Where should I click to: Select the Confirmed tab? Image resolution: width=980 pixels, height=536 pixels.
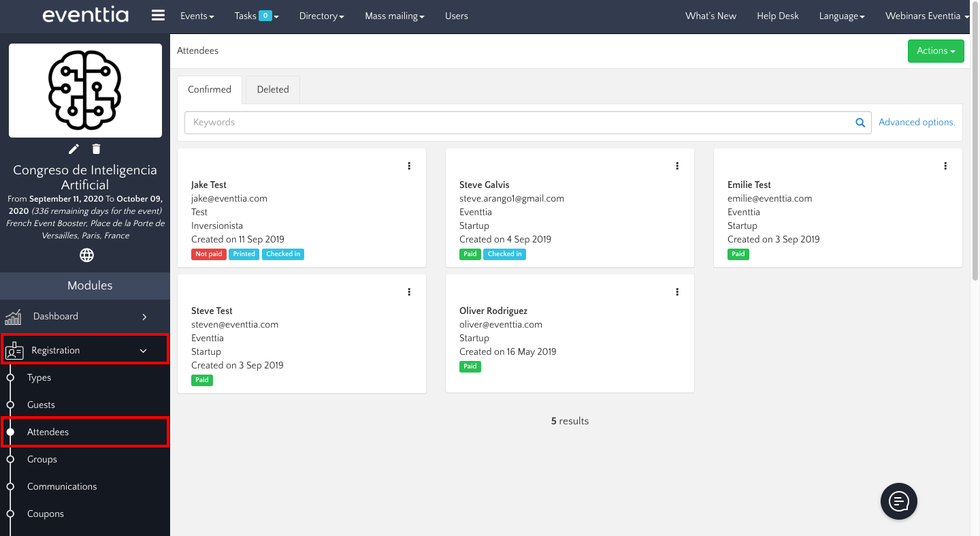[210, 89]
